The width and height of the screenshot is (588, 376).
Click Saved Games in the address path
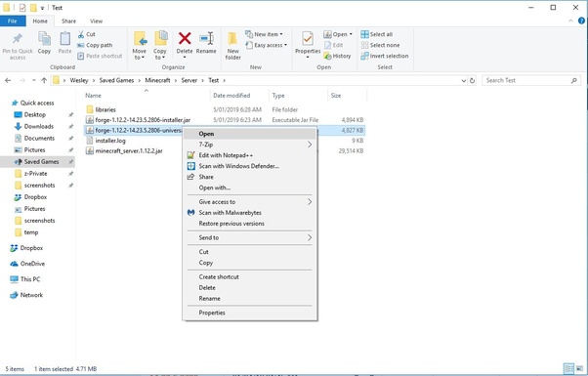116,80
